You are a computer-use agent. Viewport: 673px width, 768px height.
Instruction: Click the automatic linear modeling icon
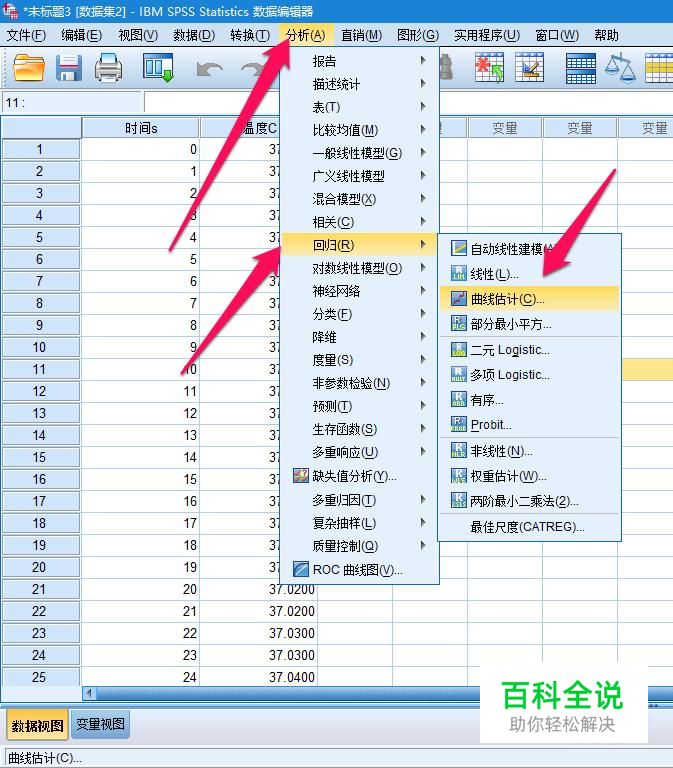coord(458,248)
